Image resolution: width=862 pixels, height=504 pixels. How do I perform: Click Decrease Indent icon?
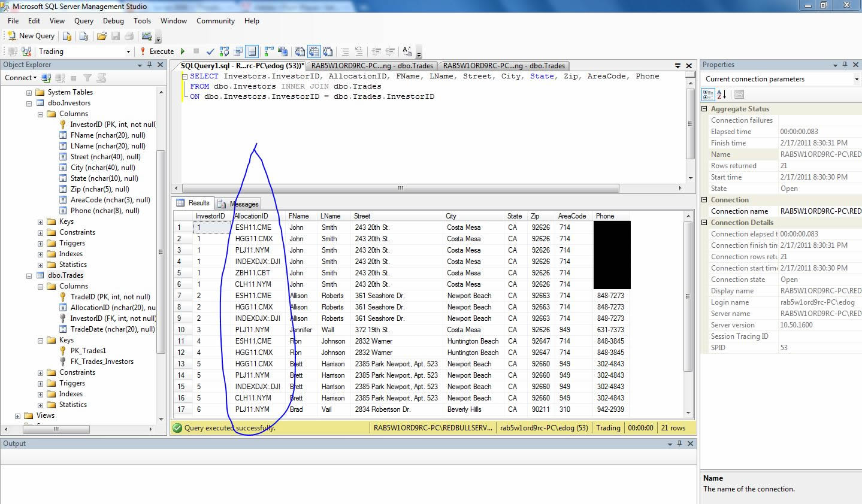click(x=376, y=51)
